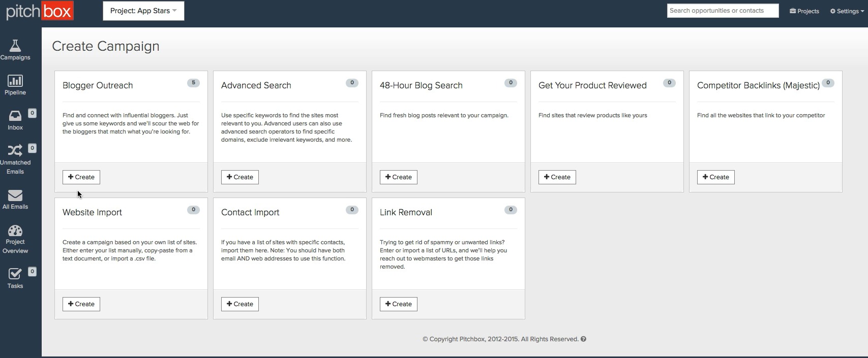Click the Website Import count badge
Screen dimensions: 868x358
[x=193, y=210]
